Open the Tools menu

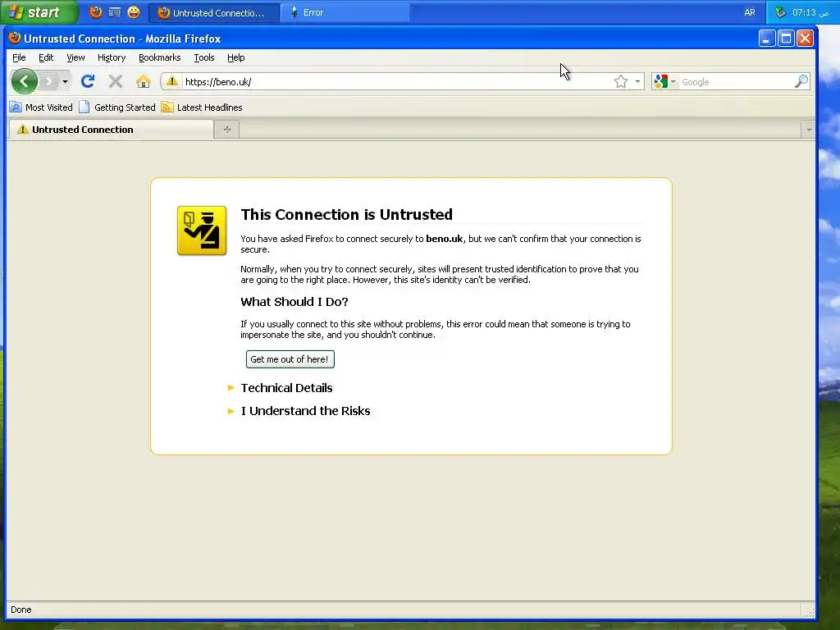coord(204,57)
